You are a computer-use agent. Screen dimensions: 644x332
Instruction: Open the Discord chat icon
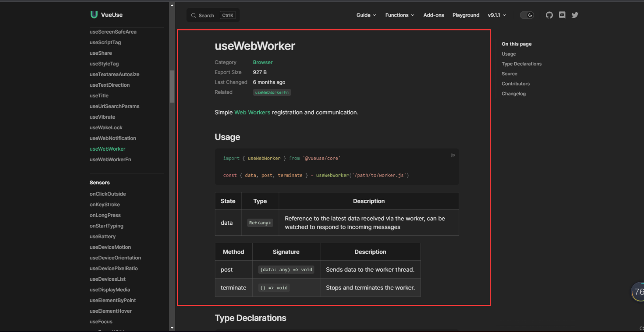coord(562,15)
